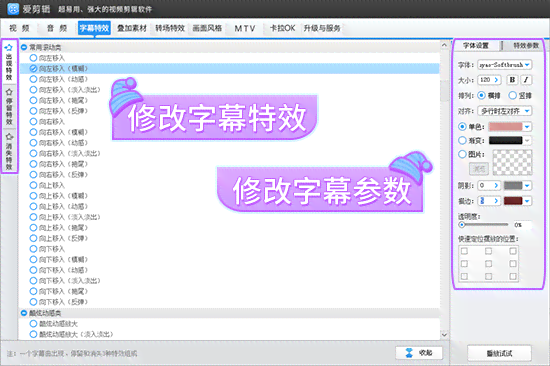Switch to the 特效参数 panel tab
Viewport: 550px width, 366px height.
click(526, 46)
